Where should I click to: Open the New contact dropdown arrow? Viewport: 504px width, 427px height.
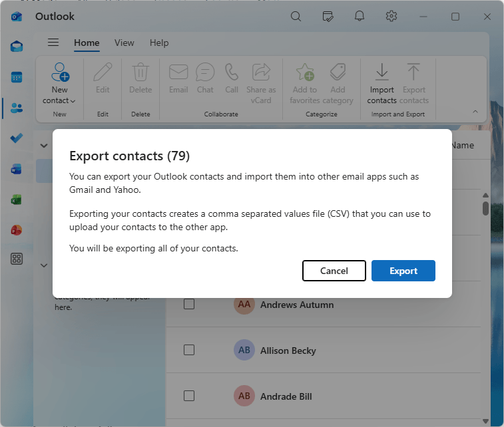(x=73, y=101)
